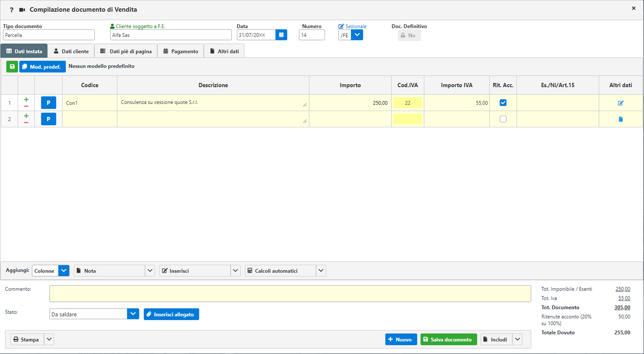This screenshot has height=354, width=644.
Task: Toggle the Doc. Definitivo No switch
Action: point(409,35)
